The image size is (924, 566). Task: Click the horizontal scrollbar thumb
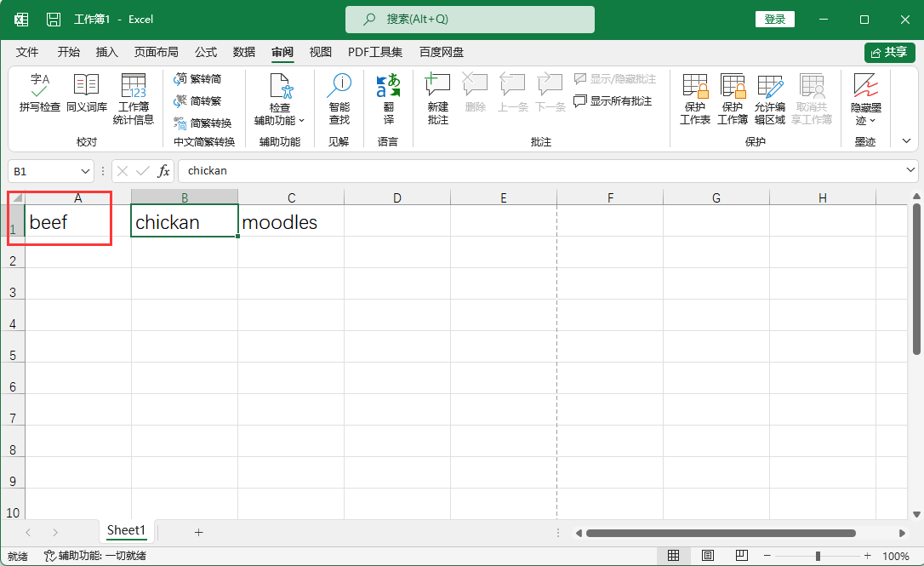[x=721, y=533]
